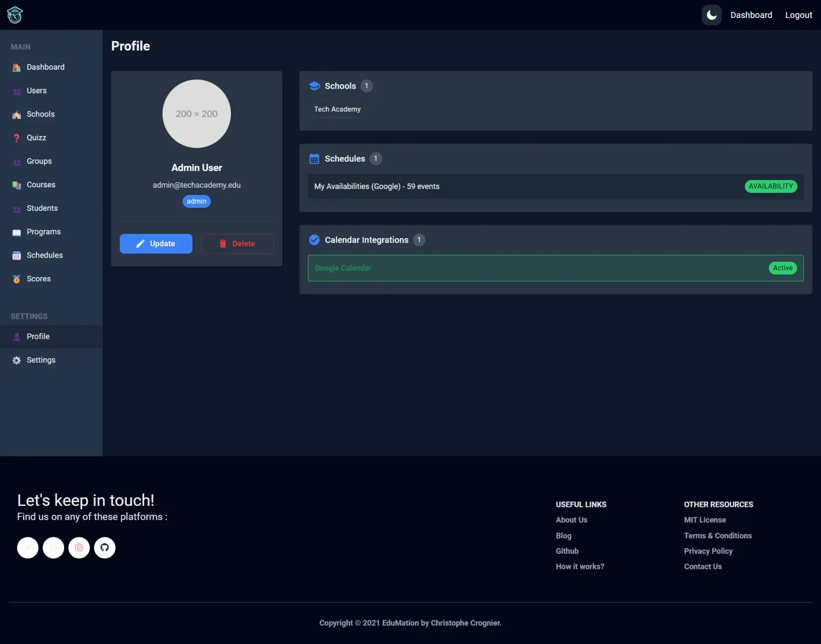Go to Schedules in sidebar
The width and height of the screenshot is (821, 644).
51,256
